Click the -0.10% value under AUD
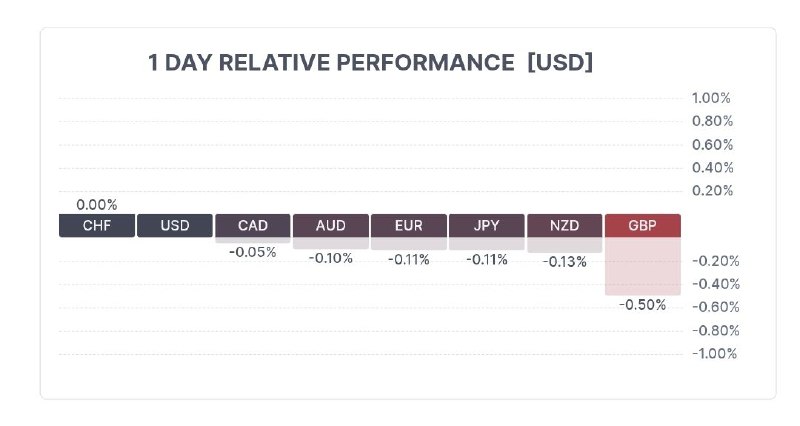The image size is (800, 426). (x=331, y=258)
